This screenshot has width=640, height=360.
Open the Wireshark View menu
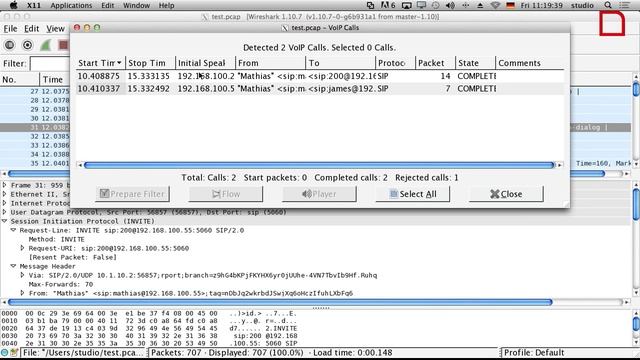click(55, 29)
